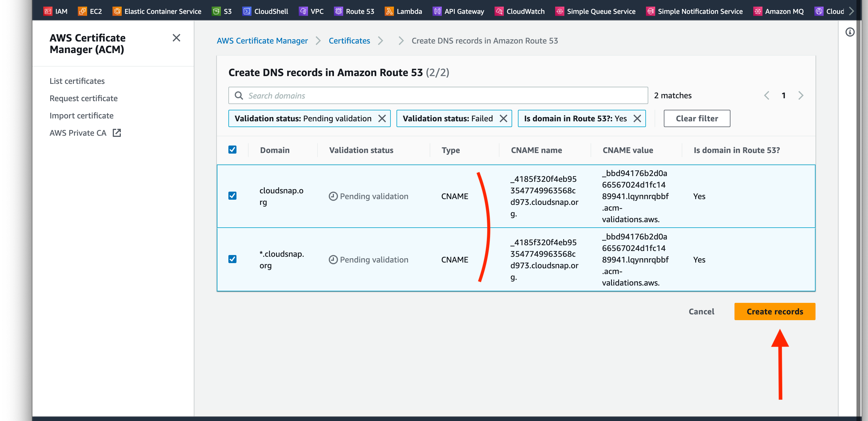Viewport: 868px width, 421px height.
Task: Click the Type column header
Action: tap(450, 150)
